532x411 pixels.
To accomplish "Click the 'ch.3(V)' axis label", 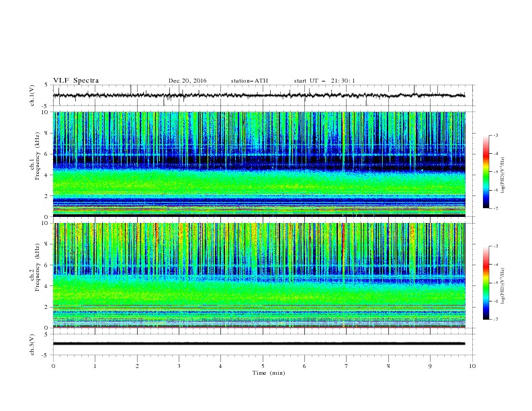I will 33,345.
